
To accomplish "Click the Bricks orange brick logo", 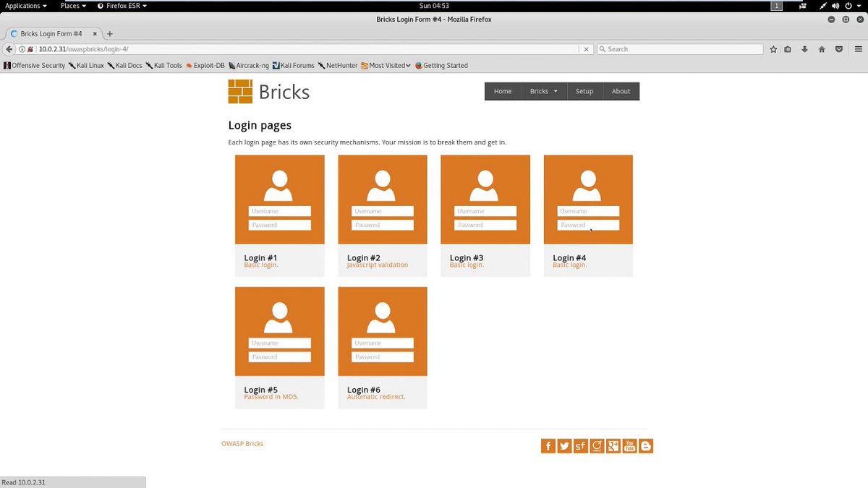I will tap(240, 92).
